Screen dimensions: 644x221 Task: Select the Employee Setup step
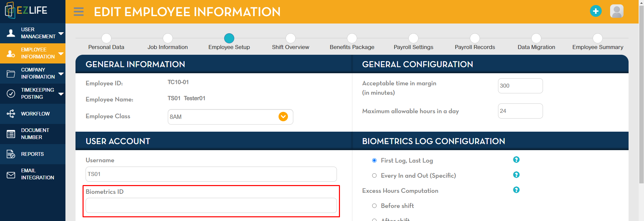pos(229,38)
